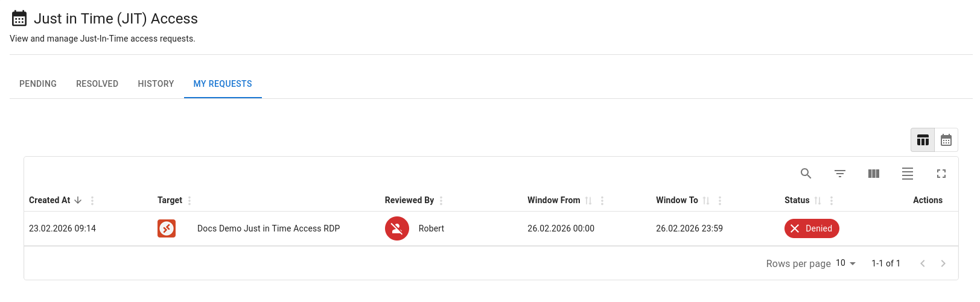Click the Denied status chip

click(811, 228)
